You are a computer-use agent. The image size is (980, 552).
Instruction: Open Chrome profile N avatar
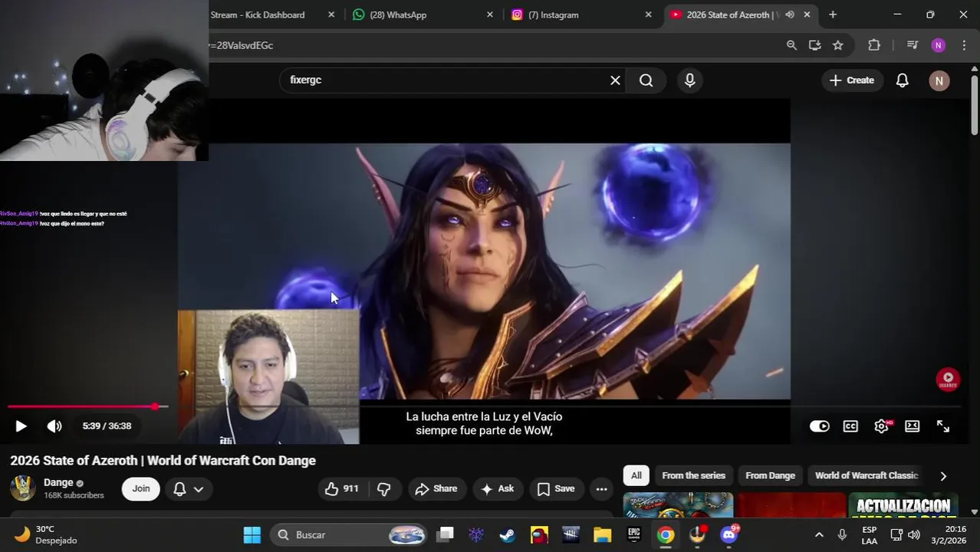point(939,45)
